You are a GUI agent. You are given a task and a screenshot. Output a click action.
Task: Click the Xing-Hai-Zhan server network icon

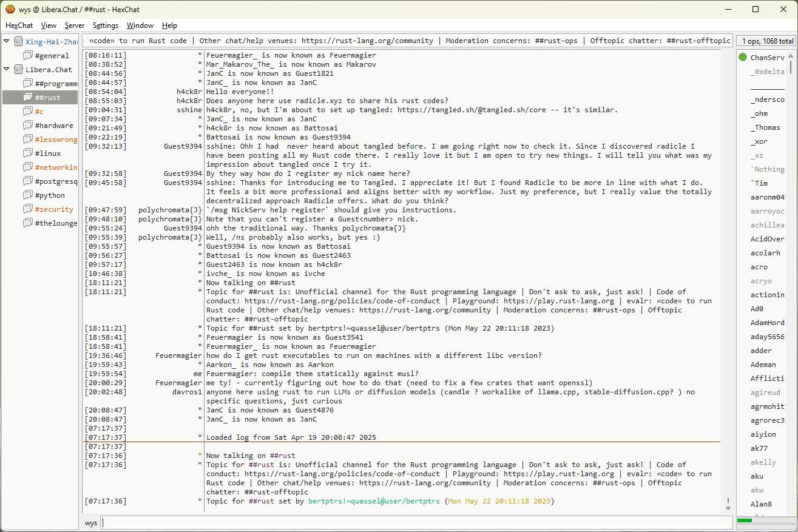tap(18, 42)
